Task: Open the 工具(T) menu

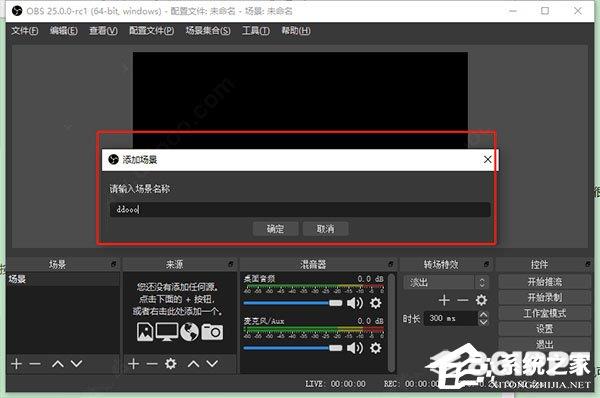Action: (256, 31)
